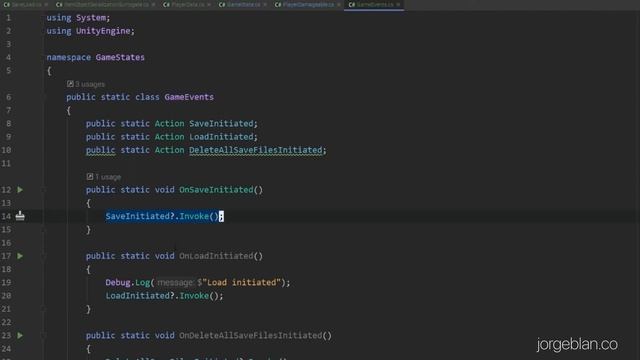Click the SaveInitiated field declaration name
The height and width of the screenshot is (360, 640).
pos(221,124)
